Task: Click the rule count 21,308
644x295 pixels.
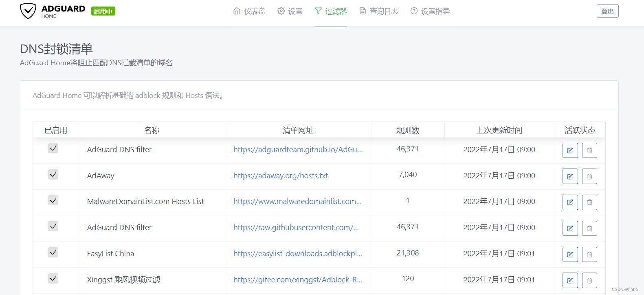Action: tap(408, 253)
